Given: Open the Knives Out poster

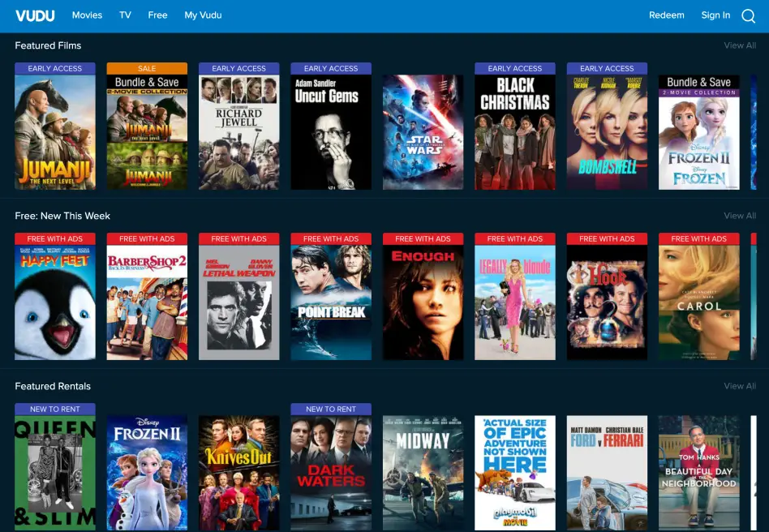Looking at the screenshot, I should click(238, 473).
